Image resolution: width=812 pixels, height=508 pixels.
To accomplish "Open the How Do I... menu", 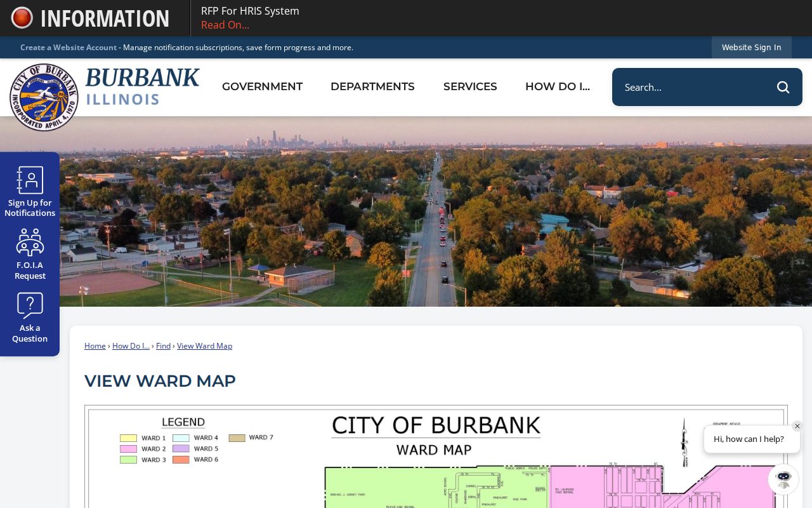I will [558, 86].
